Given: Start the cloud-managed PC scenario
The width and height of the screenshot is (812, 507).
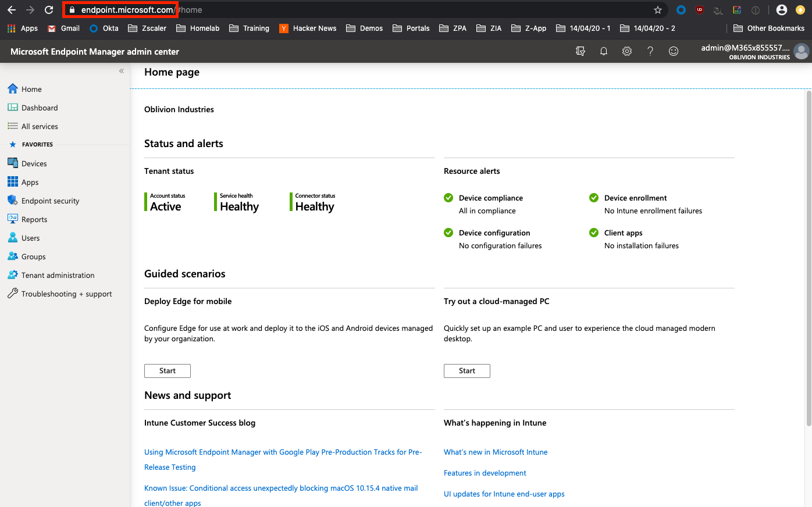Looking at the screenshot, I should (467, 371).
